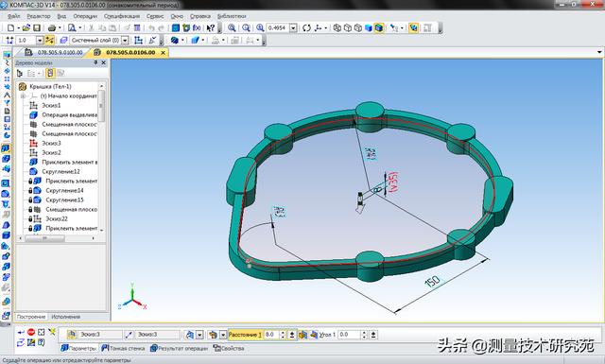This screenshot has height=364, width=605.
Task: Open new document dropdown arrow
Action: [18, 27]
